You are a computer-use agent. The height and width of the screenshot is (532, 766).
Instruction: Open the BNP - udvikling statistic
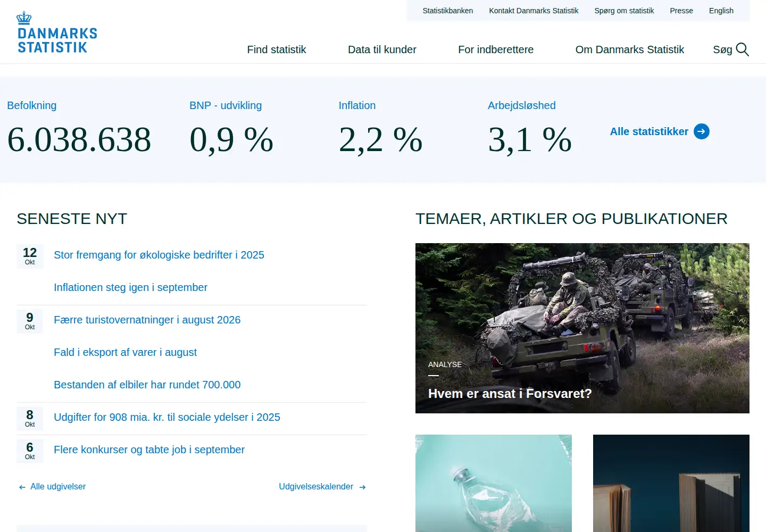click(x=226, y=105)
